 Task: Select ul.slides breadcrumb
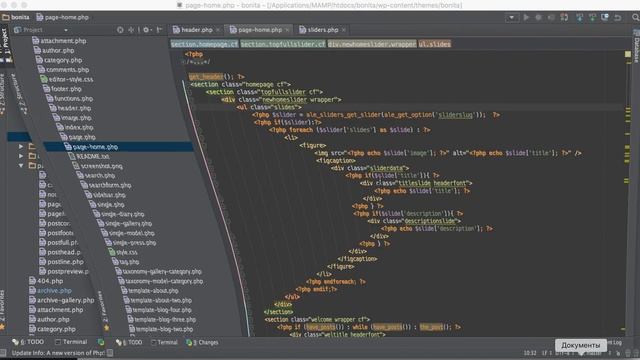pos(435,44)
